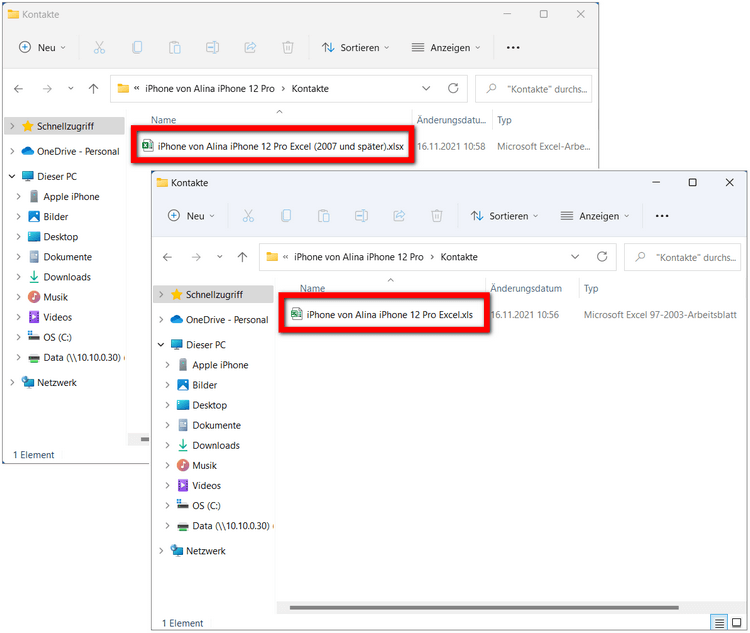Click Kontakte breadcrumb in front window address bar
The width and height of the screenshot is (750, 633).
tap(459, 257)
